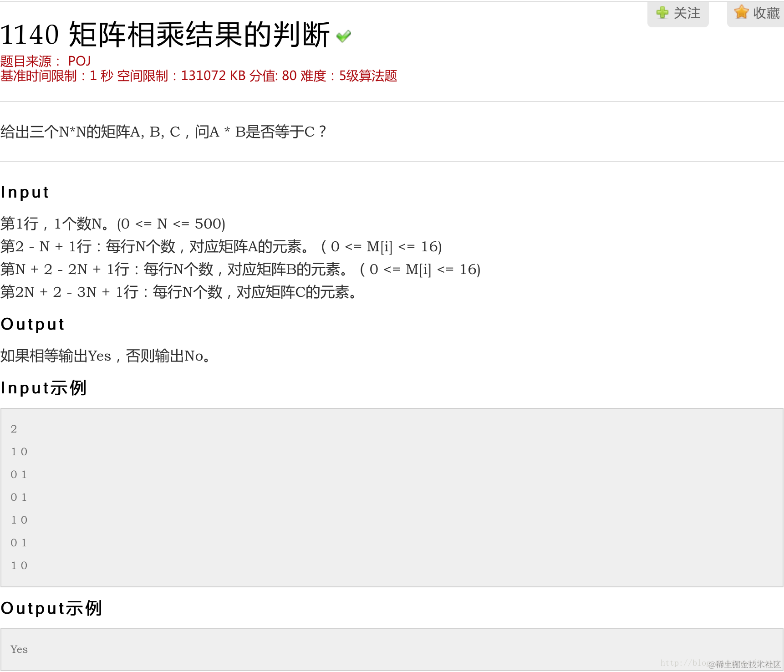Click the Output section heading

coord(32,324)
